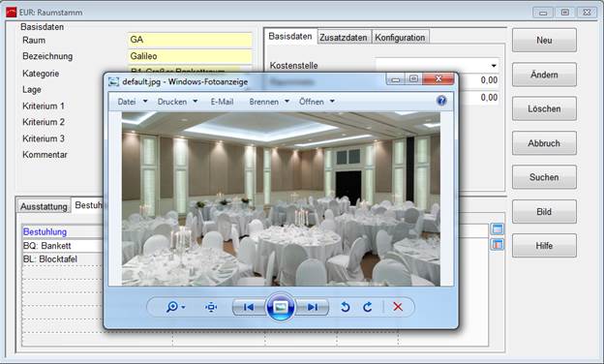Switch to the Konfiguration tab
Image resolution: width=604 pixels, height=364 pixels.
(400, 38)
